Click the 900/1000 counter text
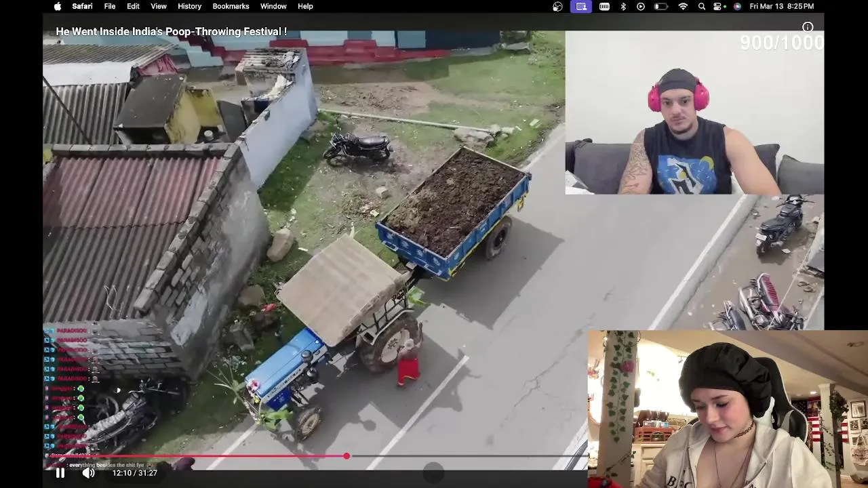The height and width of the screenshot is (488, 868). (x=781, y=43)
